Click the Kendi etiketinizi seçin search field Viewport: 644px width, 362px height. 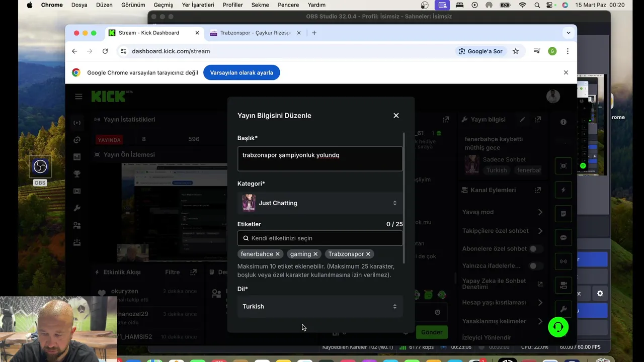click(320, 238)
